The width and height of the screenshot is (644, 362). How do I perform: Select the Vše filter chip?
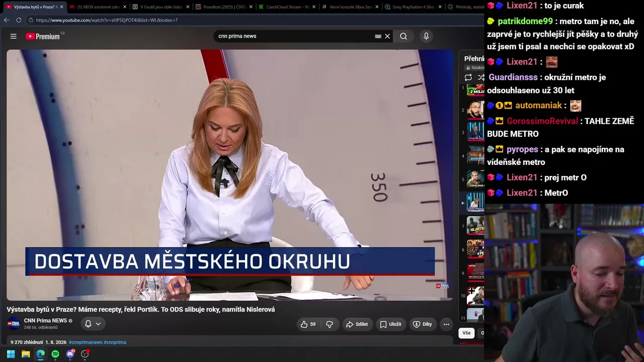click(x=466, y=333)
